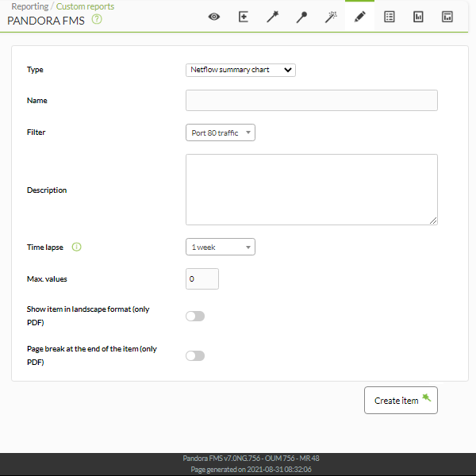
Task: Open the Time lapse 1 week dropdown
Action: [x=221, y=247]
